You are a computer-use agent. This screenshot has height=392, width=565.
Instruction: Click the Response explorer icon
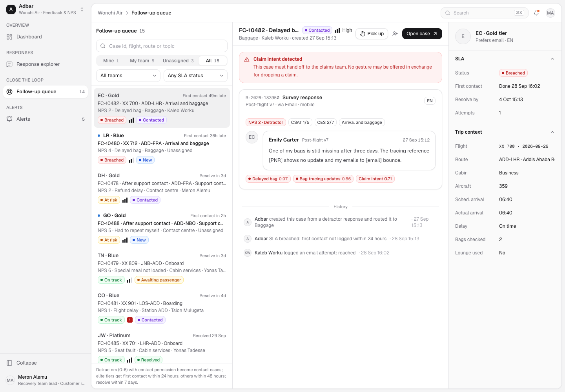[9, 64]
